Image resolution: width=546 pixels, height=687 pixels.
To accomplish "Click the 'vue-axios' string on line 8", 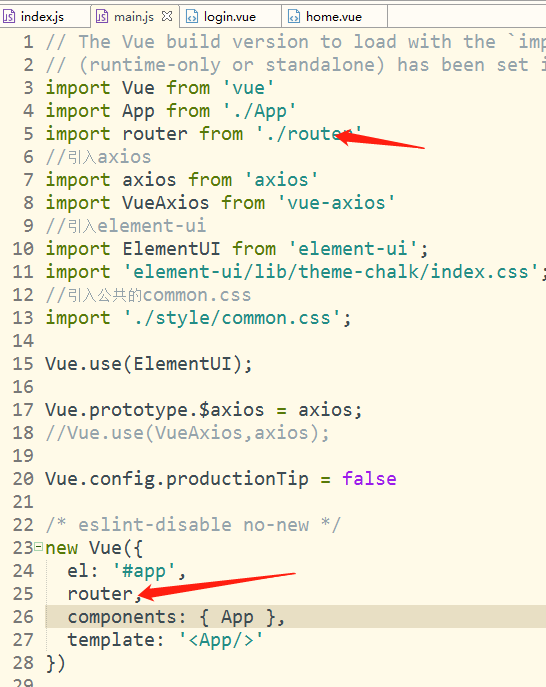I will [337, 203].
